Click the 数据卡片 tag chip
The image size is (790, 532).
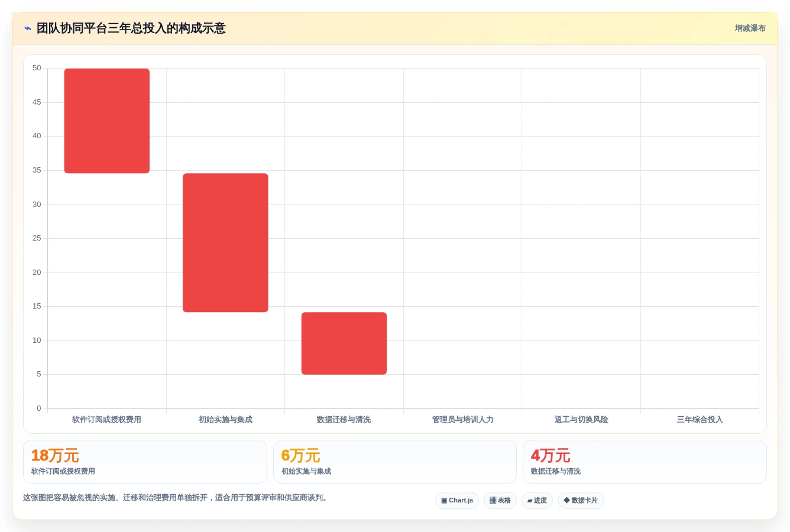pyautogui.click(x=581, y=501)
